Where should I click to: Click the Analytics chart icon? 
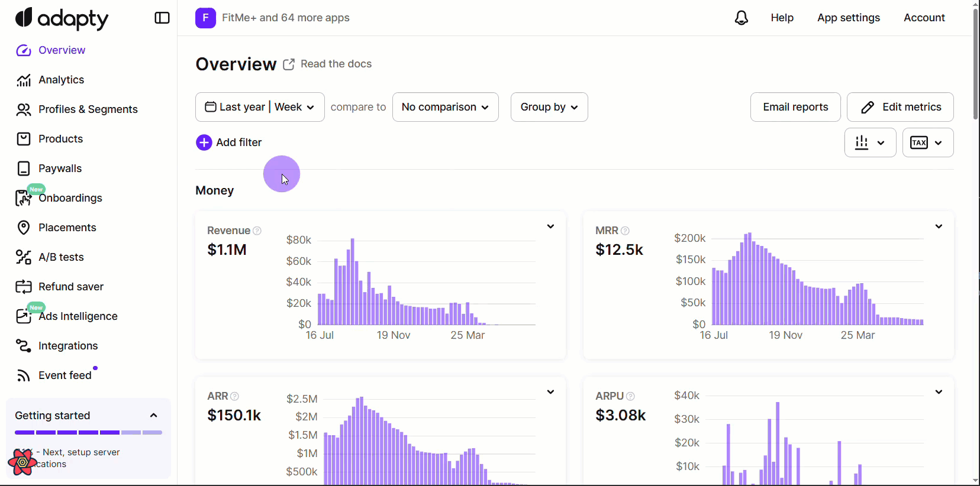[x=24, y=80]
